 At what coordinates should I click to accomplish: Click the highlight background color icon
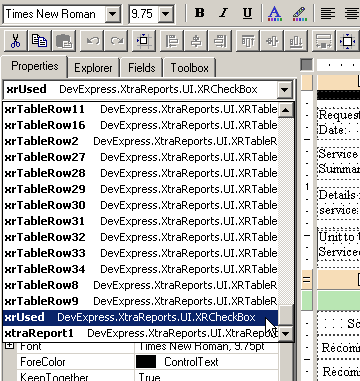[x=299, y=13]
